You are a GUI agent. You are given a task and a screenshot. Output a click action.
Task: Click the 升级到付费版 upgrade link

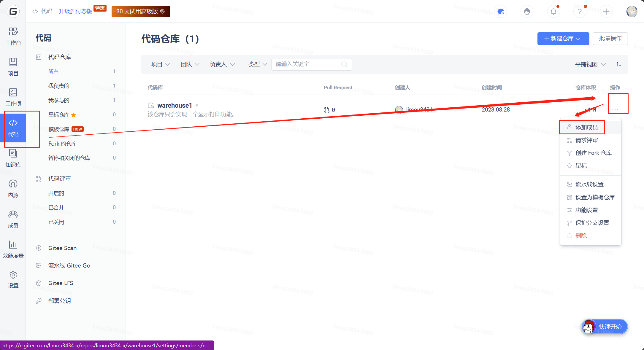75,11
